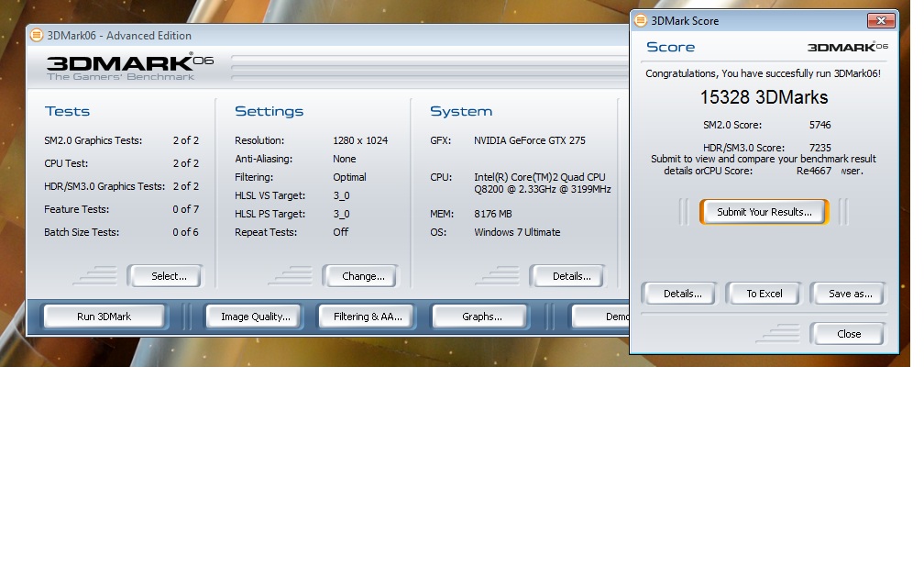
Task: Click the "Congratulations, You have succesfully run 3DMark06!" message
Action: 763,73
